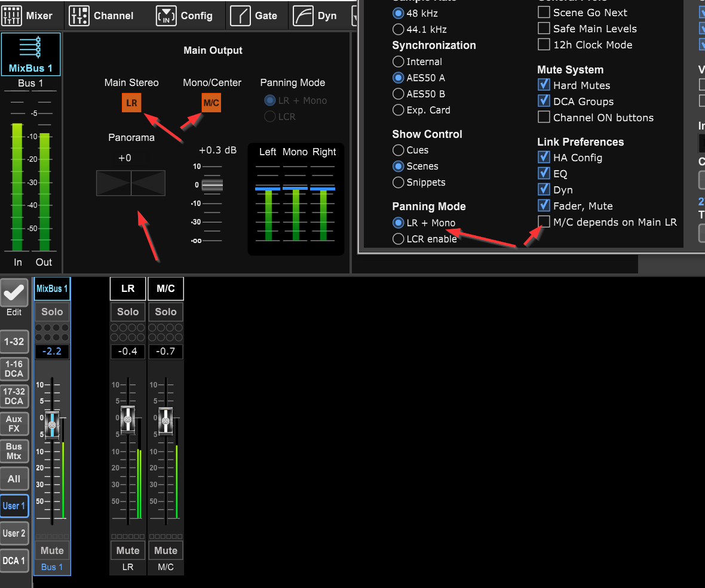The image size is (705, 588).
Task: Uncheck Hard Mutes option
Action: (544, 85)
